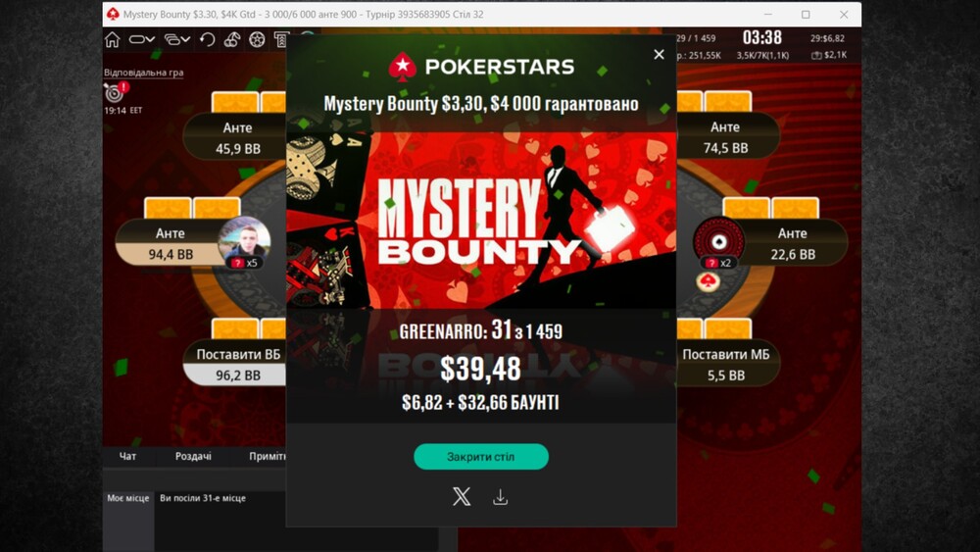Screen dimensions: 980x552
Task: Open the casino cherries icon
Action: [x=232, y=39]
